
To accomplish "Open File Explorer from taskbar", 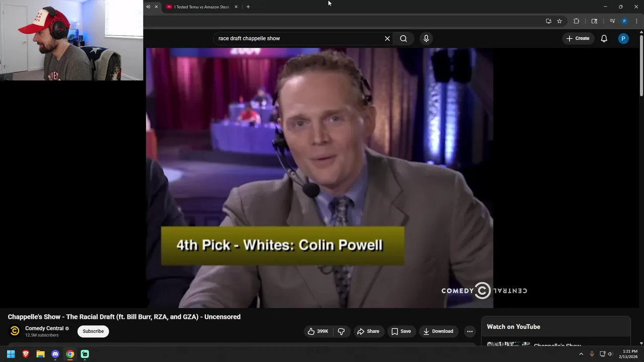I will tap(40, 354).
